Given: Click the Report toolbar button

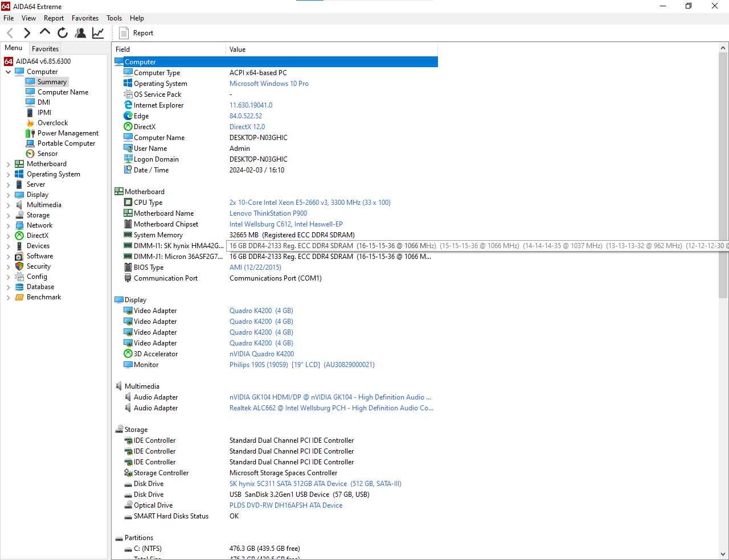Looking at the screenshot, I should point(136,33).
